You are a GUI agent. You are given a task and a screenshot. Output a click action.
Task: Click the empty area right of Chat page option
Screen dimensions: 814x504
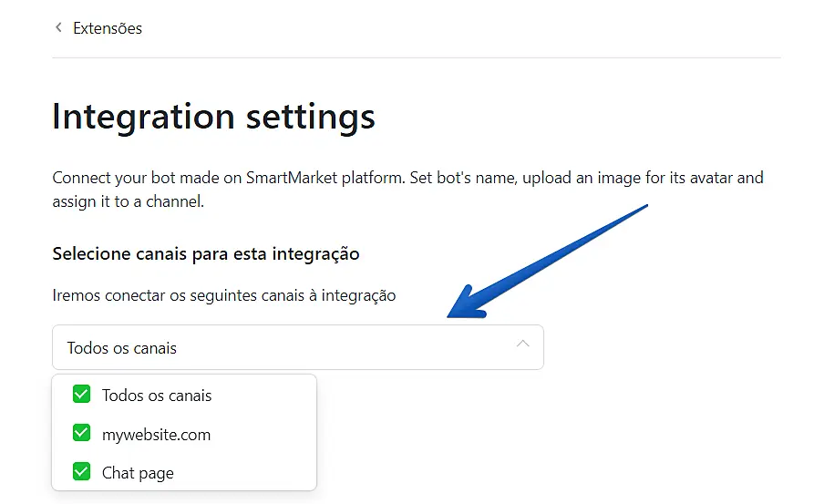[x=246, y=473]
